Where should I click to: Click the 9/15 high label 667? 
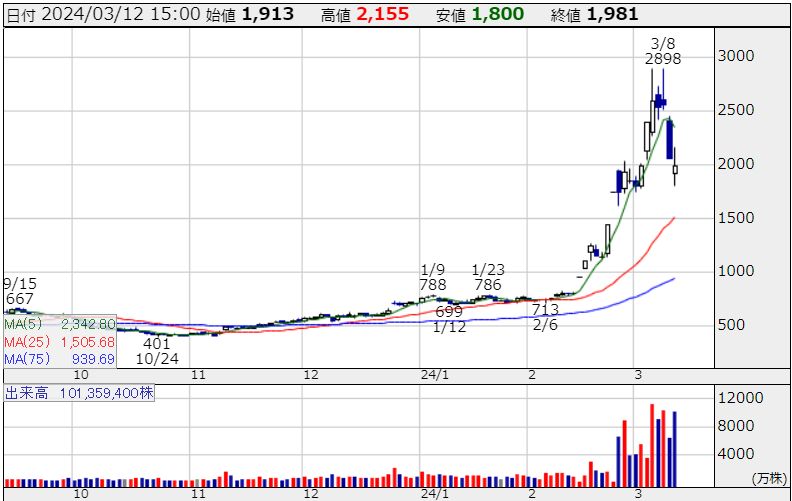(x=19, y=299)
